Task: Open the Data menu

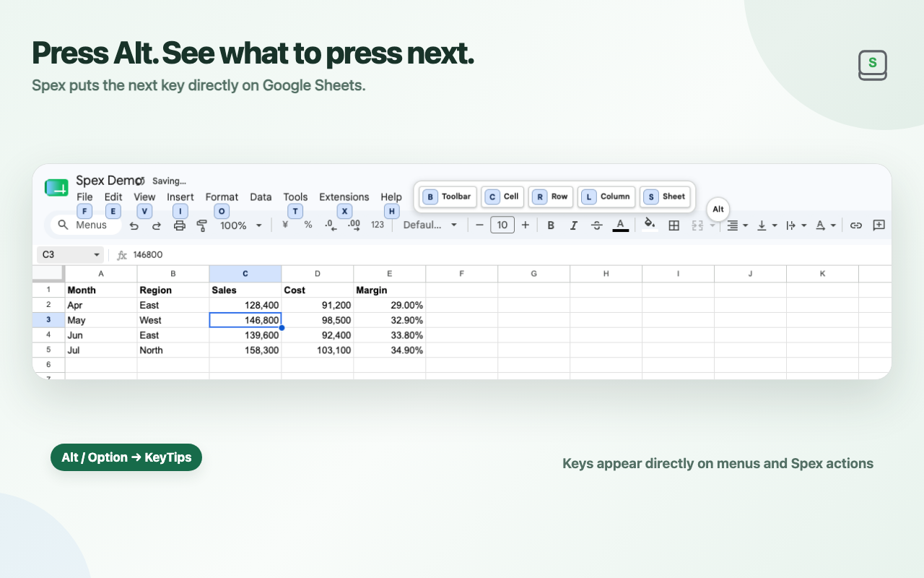Action: coord(261,197)
